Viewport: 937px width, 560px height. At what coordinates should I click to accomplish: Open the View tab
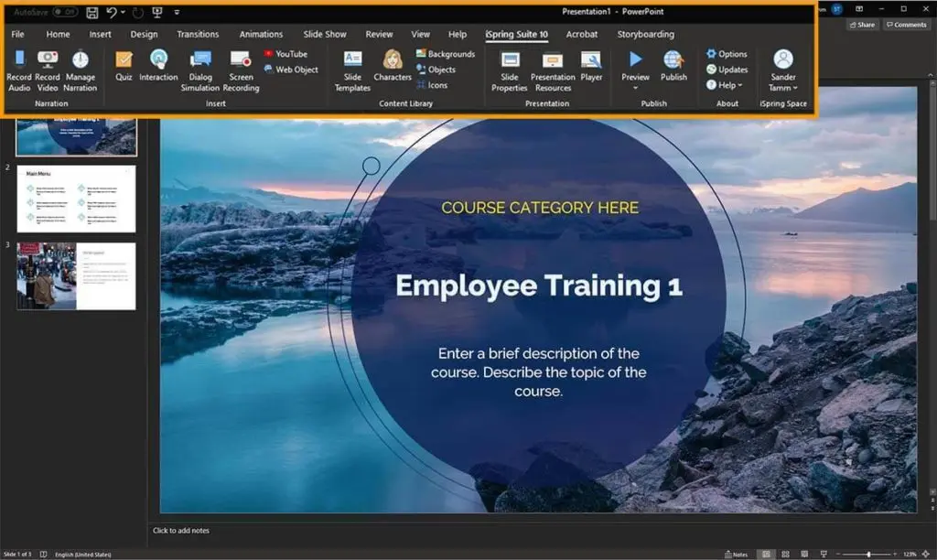pos(420,34)
